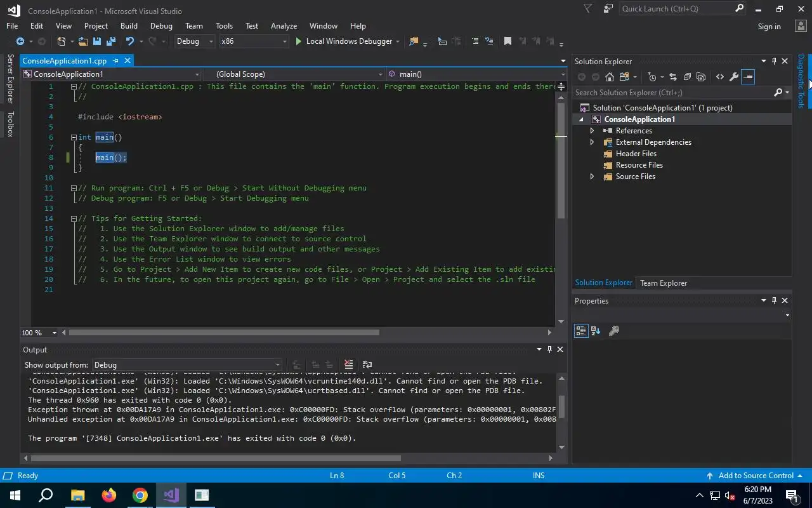The image size is (812, 508).
Task: Switch to the Team Explorer tab
Action: [664, 283]
